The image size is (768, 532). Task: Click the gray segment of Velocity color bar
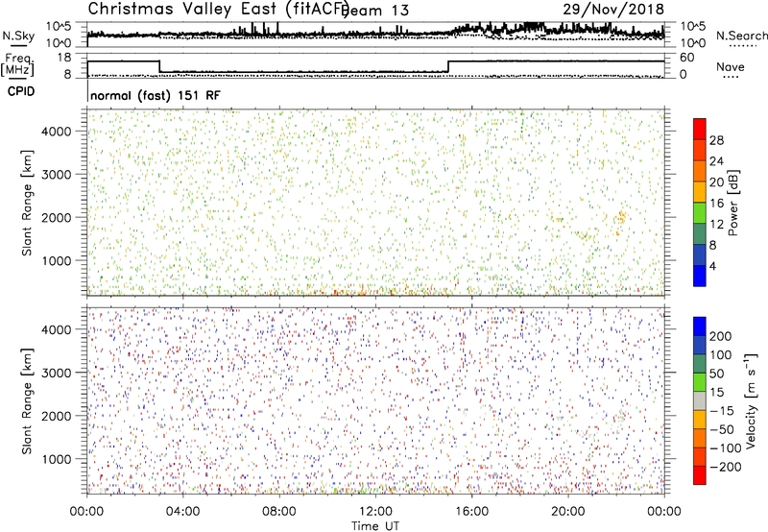coord(700,400)
